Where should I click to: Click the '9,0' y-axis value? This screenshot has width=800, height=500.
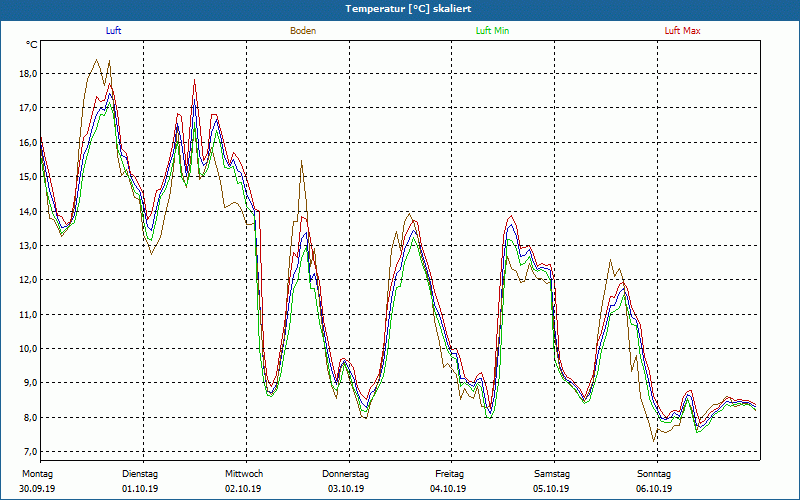tap(31, 383)
